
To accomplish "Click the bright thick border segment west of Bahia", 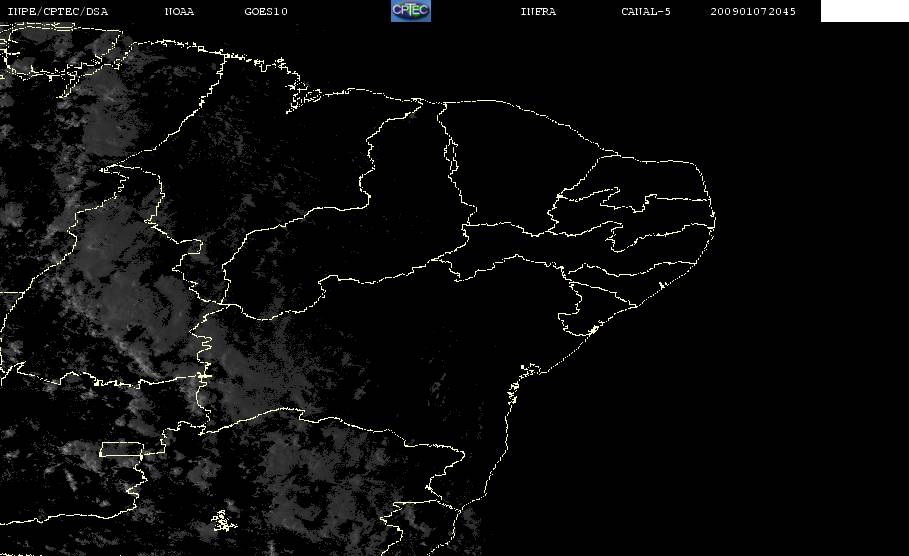I will [203, 376].
